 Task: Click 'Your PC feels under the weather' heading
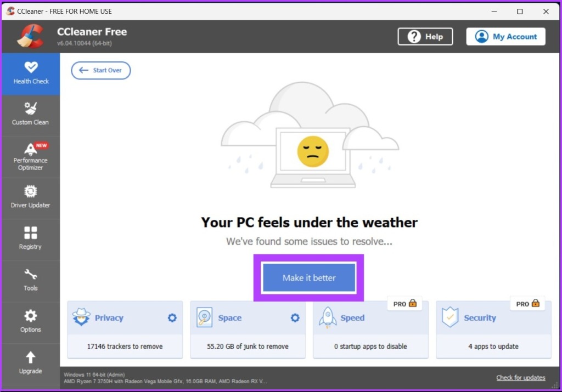click(309, 222)
